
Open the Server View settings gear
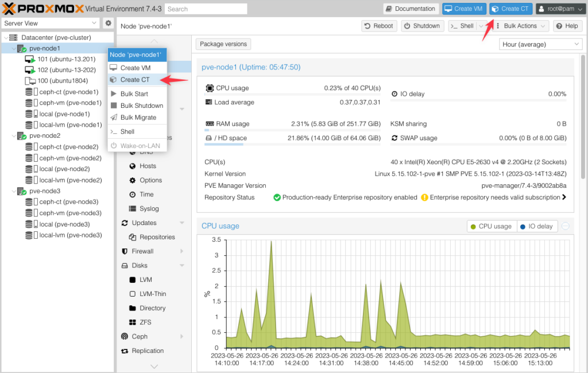108,23
